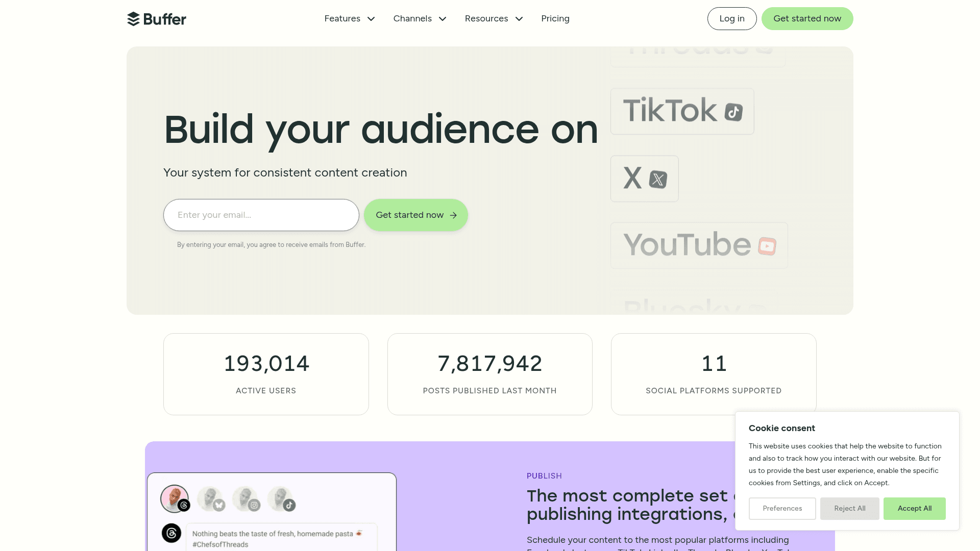The height and width of the screenshot is (551, 980).
Task: Click the email agreement disclaimer text
Action: click(271, 245)
